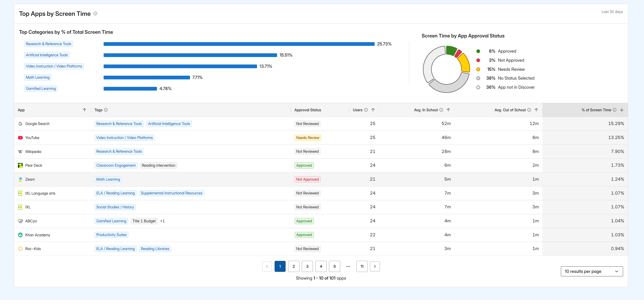Click the Raz-Kids app icon
Screen dimensions: 644x305
(20, 249)
